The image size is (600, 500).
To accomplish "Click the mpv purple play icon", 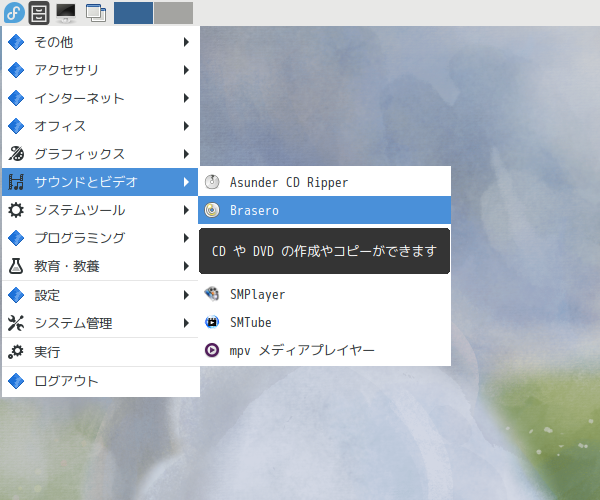I will point(212,350).
